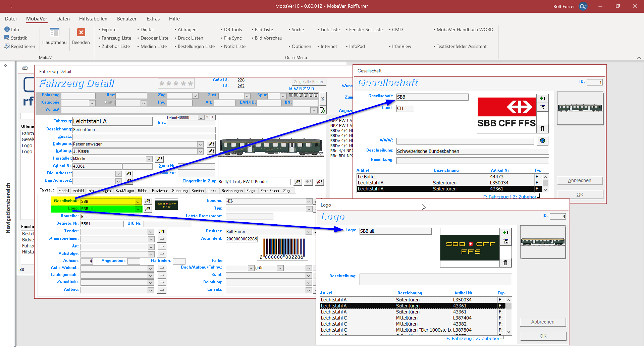Click Abbrechen in Logo window
The image size is (644, 347).
point(543,322)
